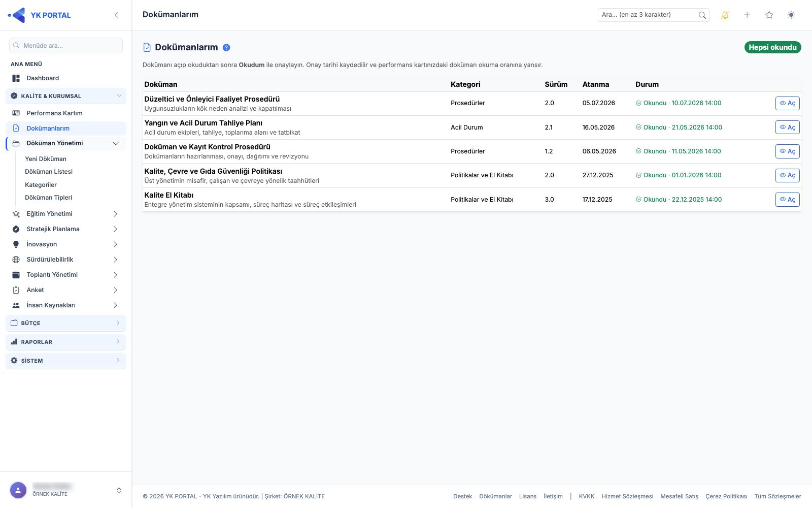This screenshot has height=508, width=812.
Task: Open Dashboard from the sidebar
Action: (66, 78)
